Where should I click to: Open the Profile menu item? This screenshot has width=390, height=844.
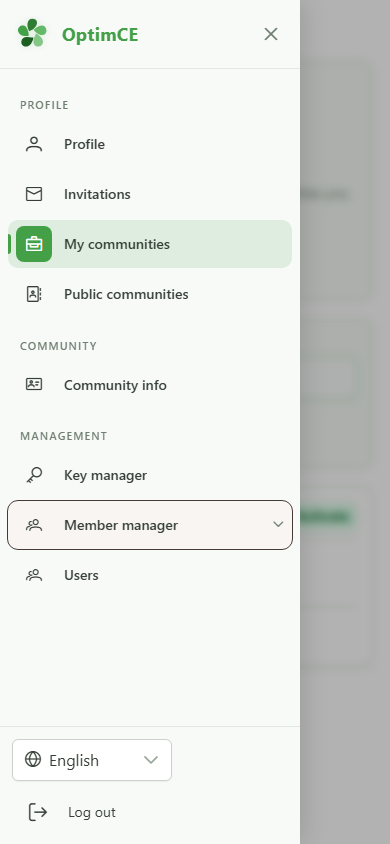click(x=150, y=144)
